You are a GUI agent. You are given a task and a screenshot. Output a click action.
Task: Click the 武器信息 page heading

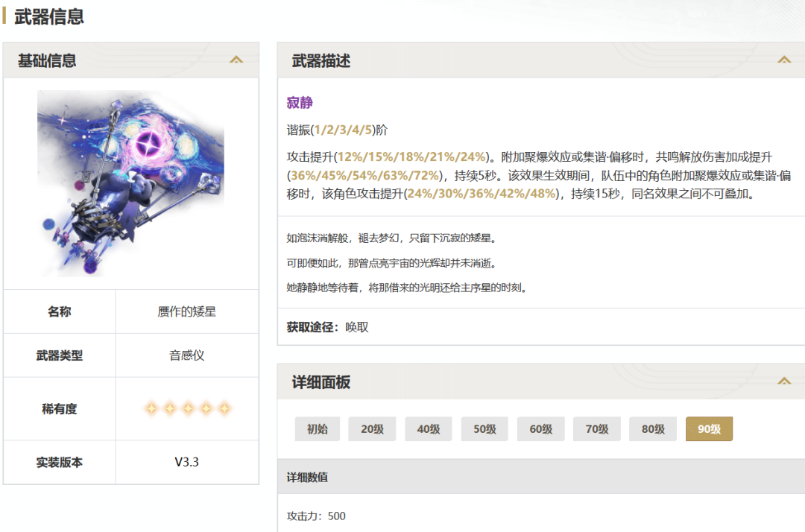tap(49, 16)
